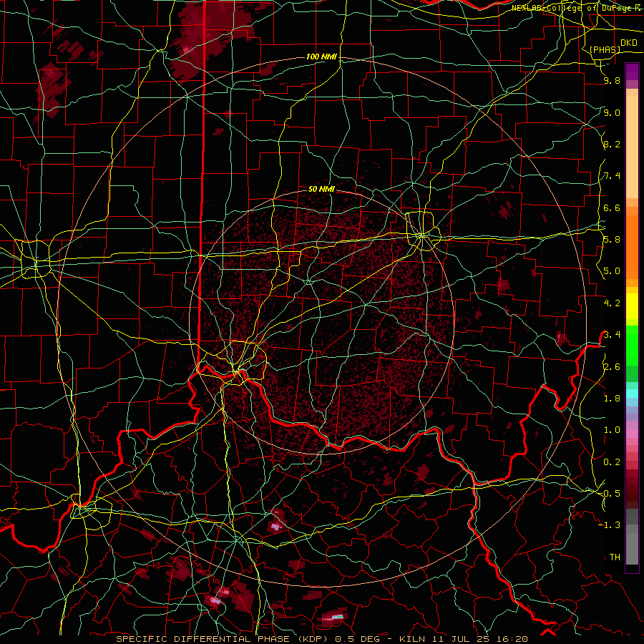The width and height of the screenshot is (644, 644).
Task: Click the cyan segment of the color bar
Action: 632,394
